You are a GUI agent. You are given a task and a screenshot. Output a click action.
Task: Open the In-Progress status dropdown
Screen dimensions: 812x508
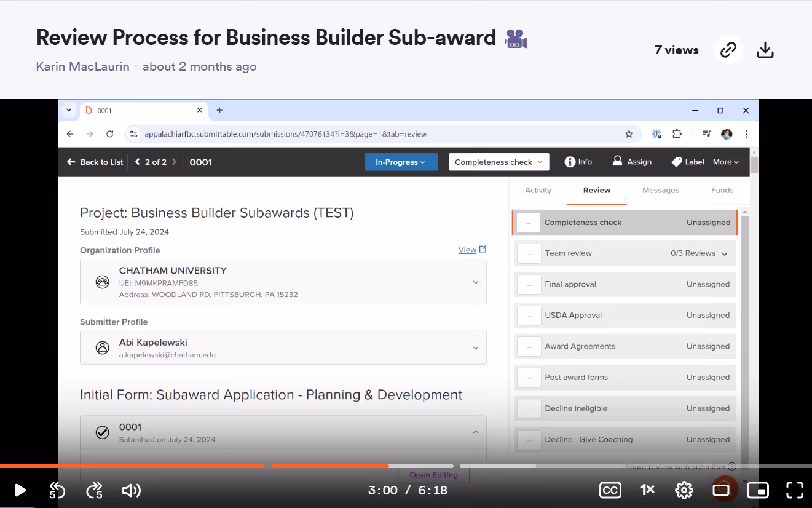(x=401, y=162)
